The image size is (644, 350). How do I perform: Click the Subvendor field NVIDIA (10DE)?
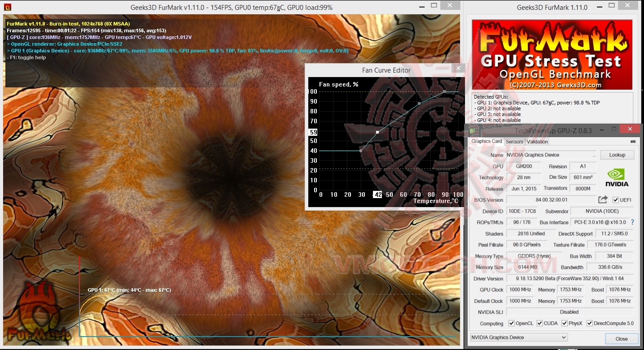(x=602, y=211)
